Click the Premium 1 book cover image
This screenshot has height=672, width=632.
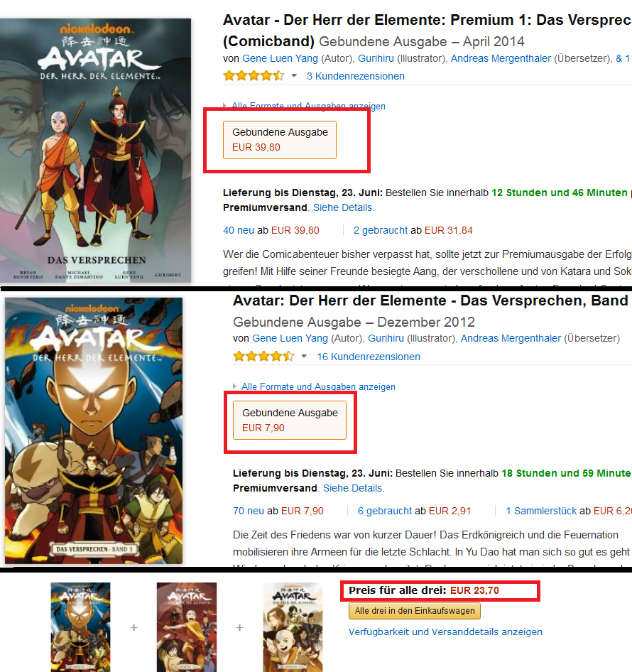96,151
